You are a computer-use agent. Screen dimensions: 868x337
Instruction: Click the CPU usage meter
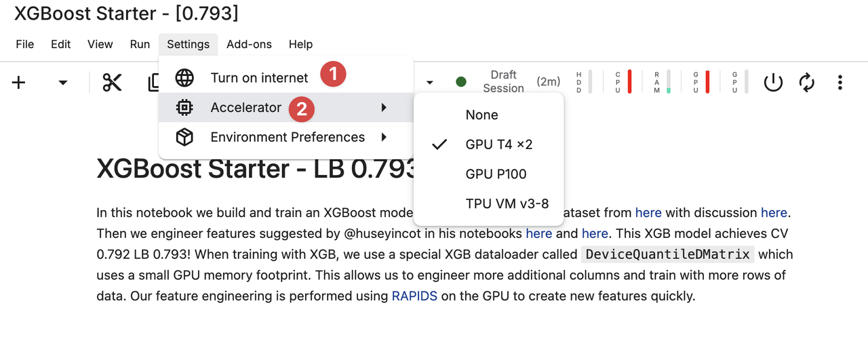click(623, 81)
